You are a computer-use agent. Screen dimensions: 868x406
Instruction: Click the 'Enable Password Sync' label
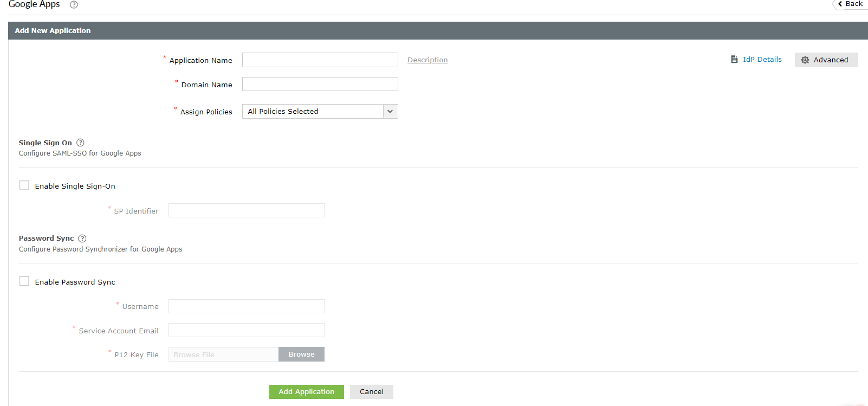[75, 282]
